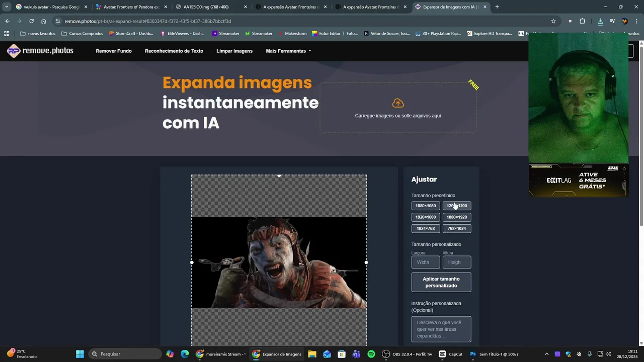The width and height of the screenshot is (644, 362).
Task: Select the 1080×1080 preset size
Action: pyautogui.click(x=426, y=206)
